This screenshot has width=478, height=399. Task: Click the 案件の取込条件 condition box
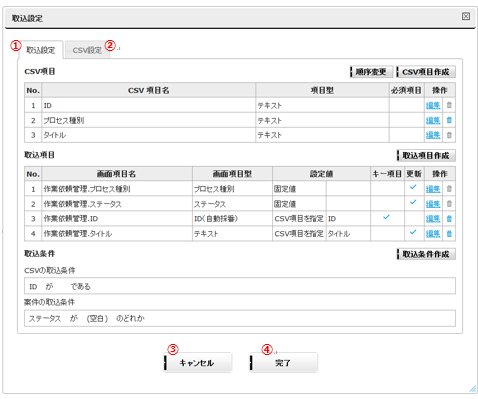[x=240, y=318]
